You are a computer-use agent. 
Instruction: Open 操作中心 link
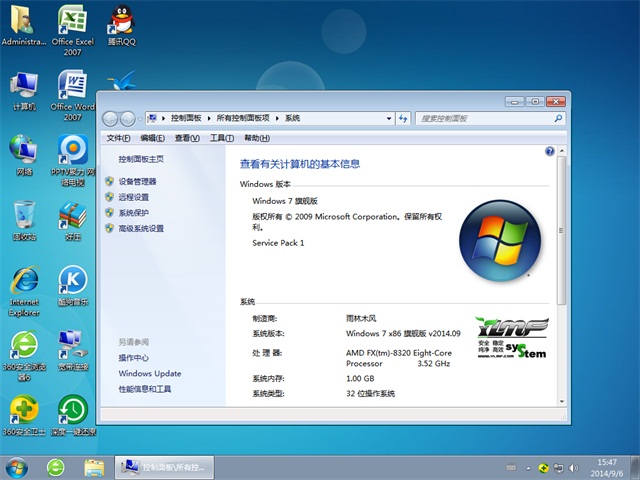pyautogui.click(x=133, y=358)
